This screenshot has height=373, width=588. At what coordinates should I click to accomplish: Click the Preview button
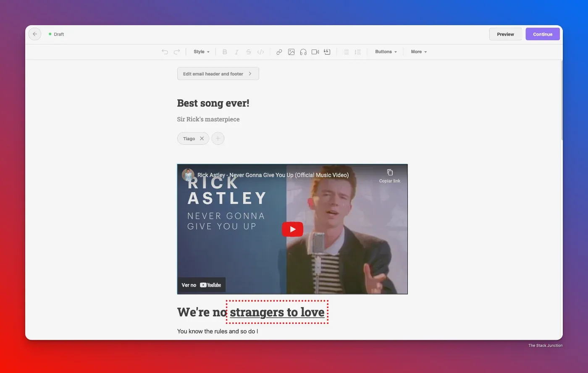505,34
